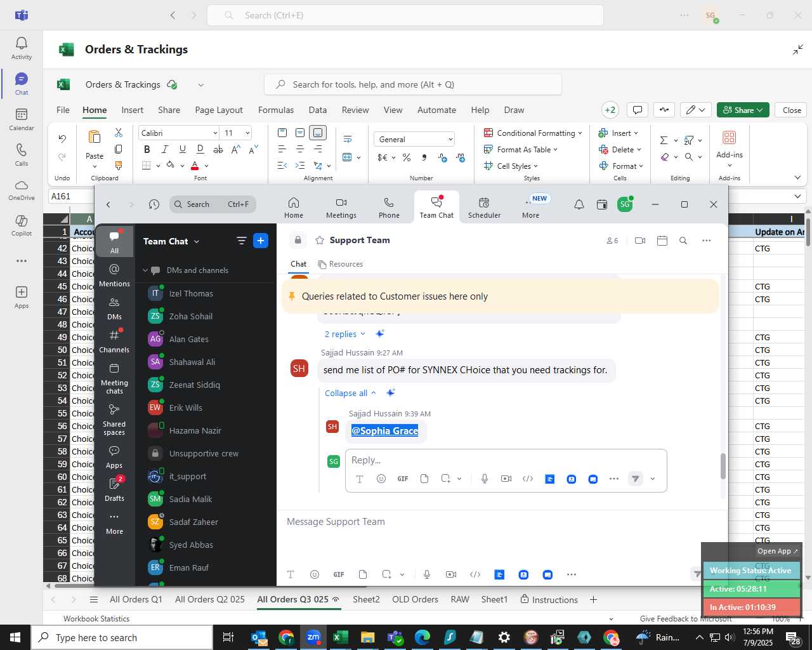Open Excel Formulas ribbon tab

click(276, 110)
